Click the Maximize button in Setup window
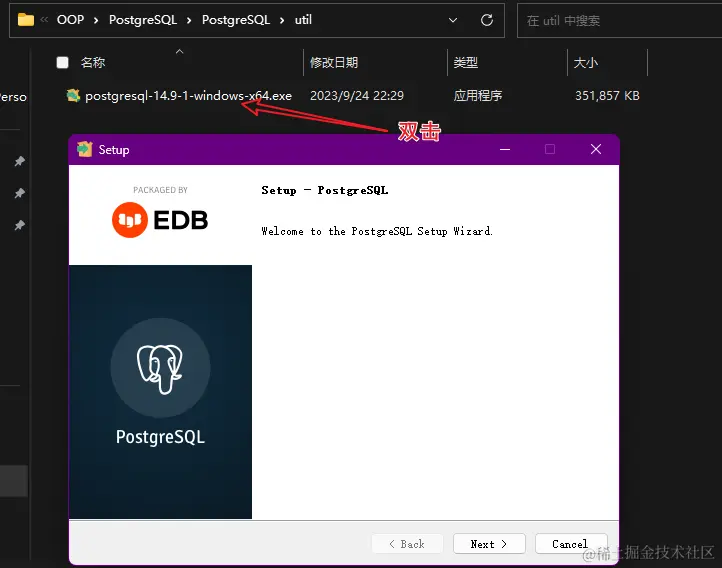The height and width of the screenshot is (568, 722). (550, 149)
